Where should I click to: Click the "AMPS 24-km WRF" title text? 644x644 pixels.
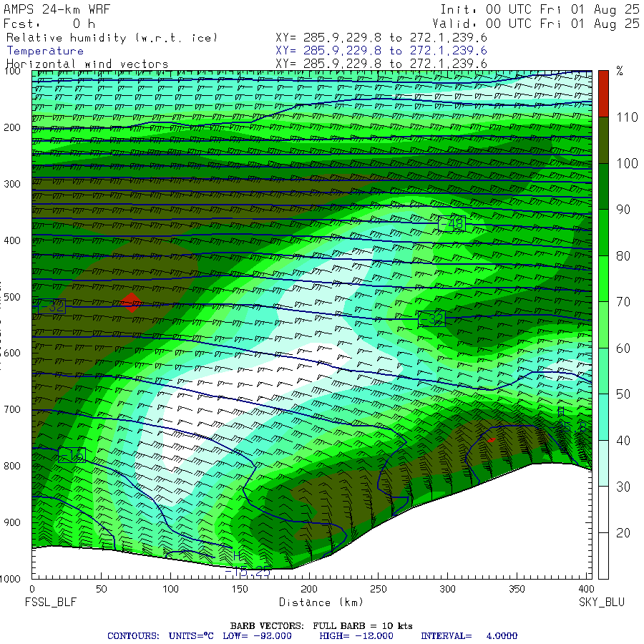click(x=57, y=9)
